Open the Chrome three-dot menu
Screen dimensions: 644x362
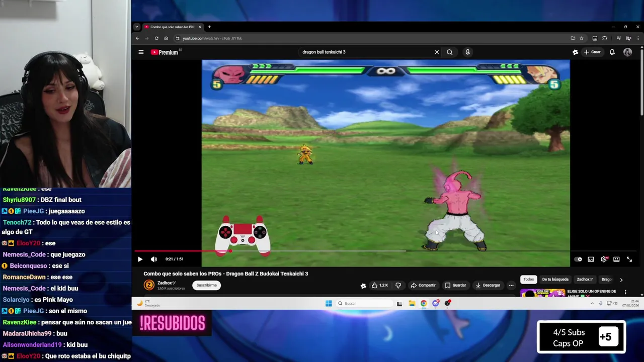638,38
